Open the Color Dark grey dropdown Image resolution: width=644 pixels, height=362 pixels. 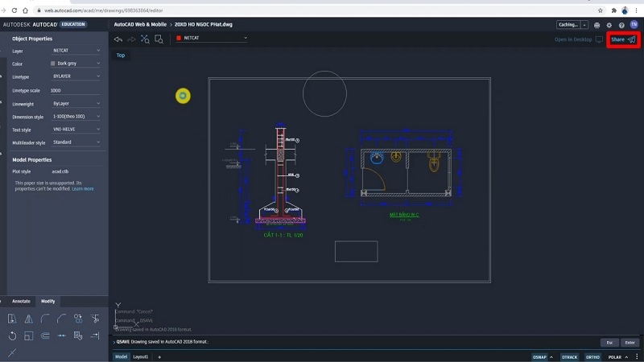coord(76,64)
